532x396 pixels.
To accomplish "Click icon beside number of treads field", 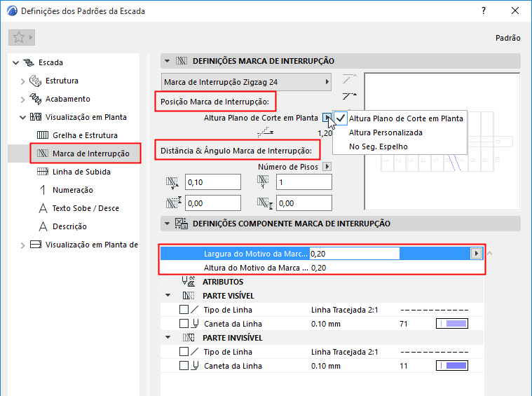I will pos(263,182).
